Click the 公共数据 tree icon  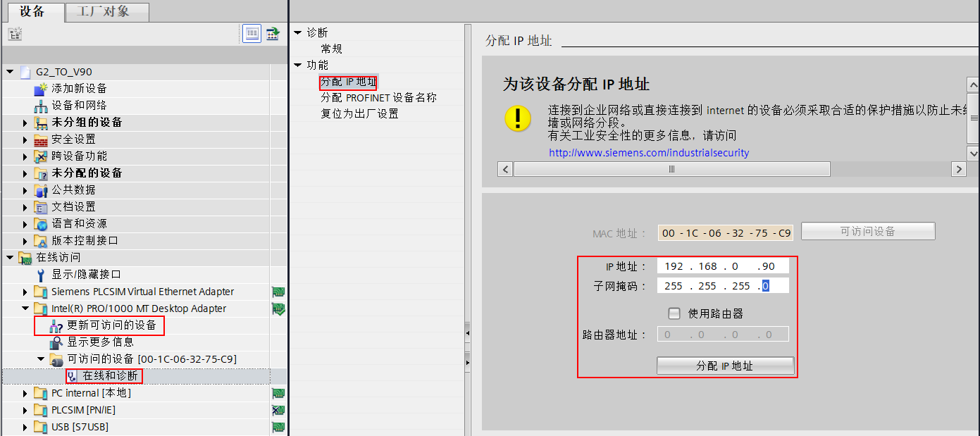(x=40, y=189)
